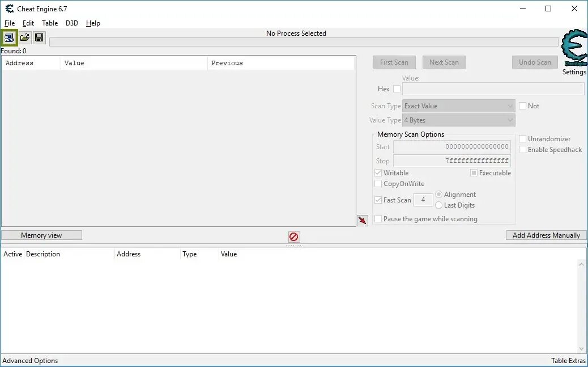The image size is (588, 367).
Task: Open Table Extras
Action: [568, 361]
